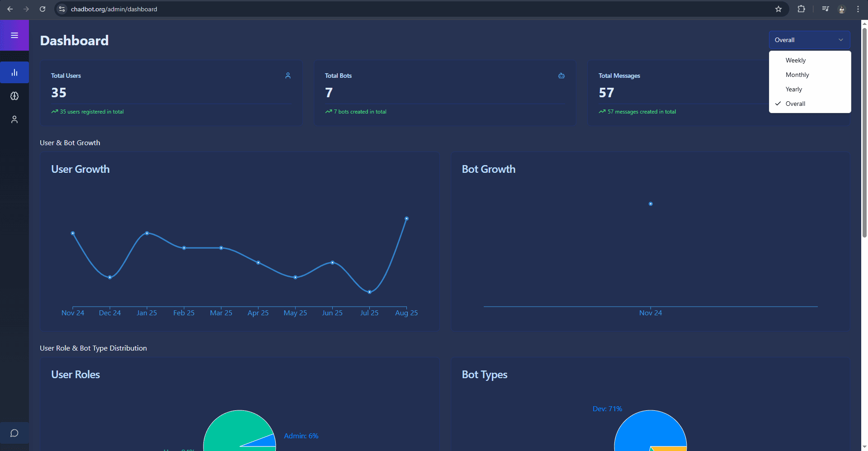Click the Aug 25 data point on User Growth
The height and width of the screenshot is (451, 868).
pos(406,218)
